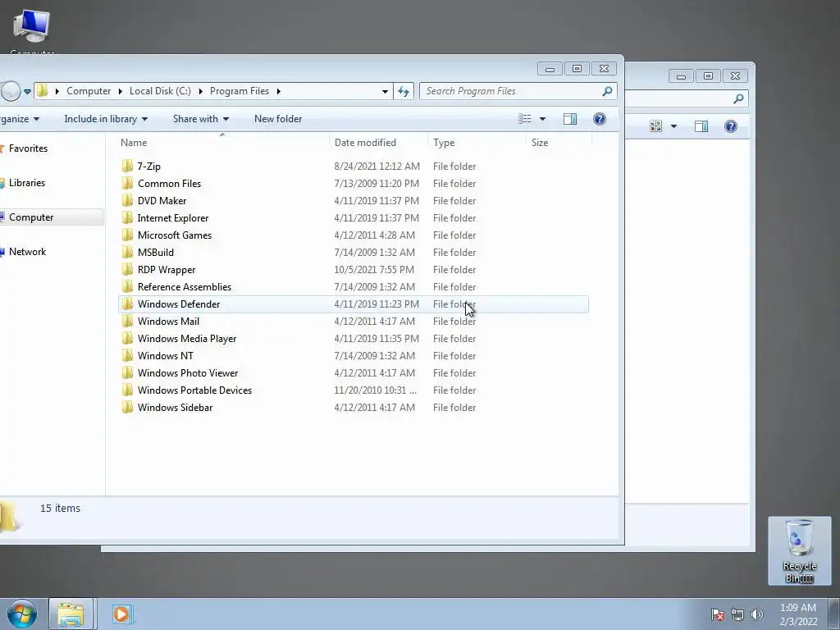Open the view options dropdown arrow
This screenshot has width=840, height=630.
click(542, 119)
